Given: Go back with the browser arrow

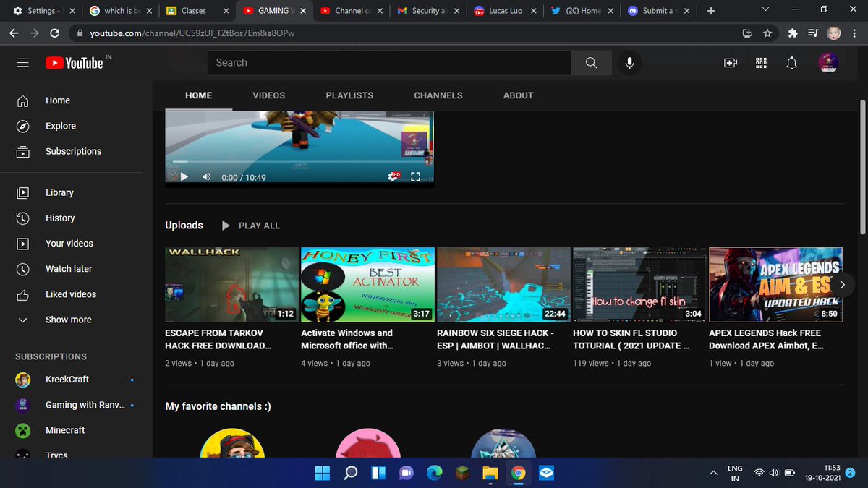Looking at the screenshot, I should 14,33.
